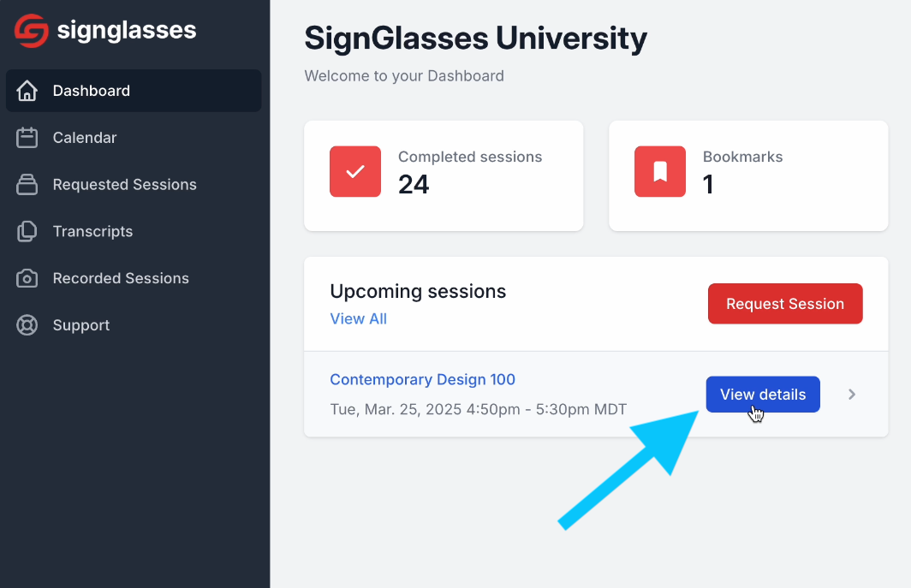Open the Calendar icon in sidebar
The image size is (911, 588).
[x=27, y=138]
